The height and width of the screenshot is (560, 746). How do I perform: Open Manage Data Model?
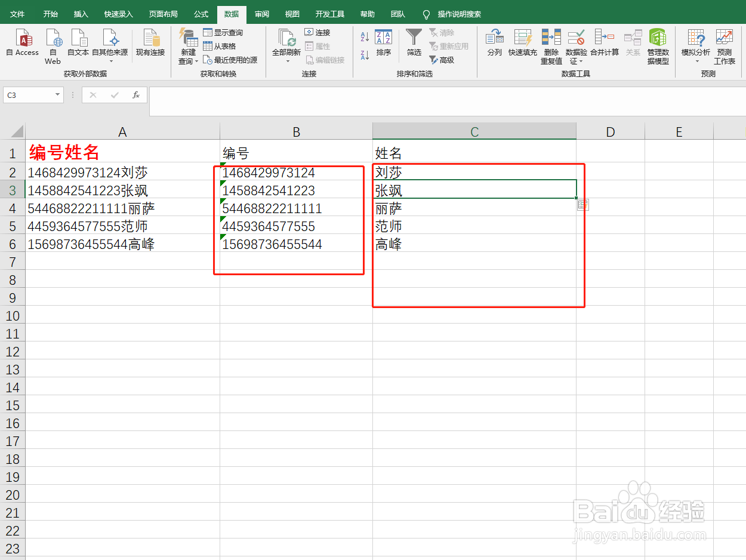[658, 47]
